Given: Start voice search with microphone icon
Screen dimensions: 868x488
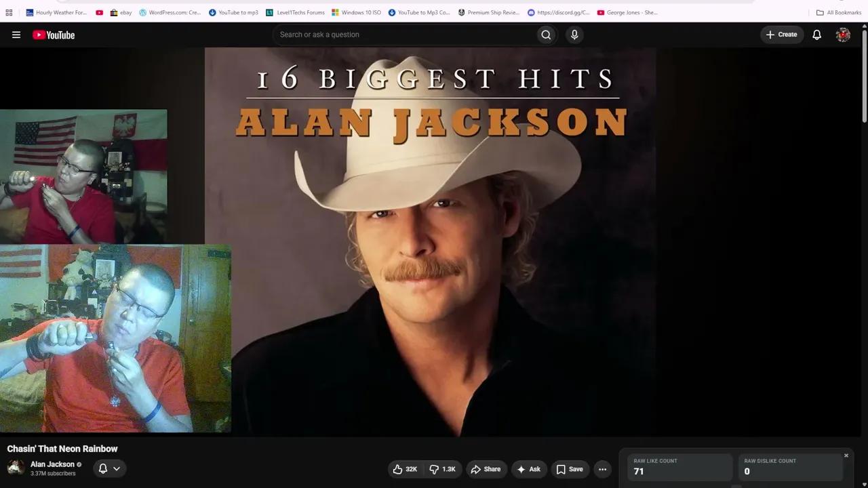Looking at the screenshot, I should pyautogui.click(x=574, y=35).
